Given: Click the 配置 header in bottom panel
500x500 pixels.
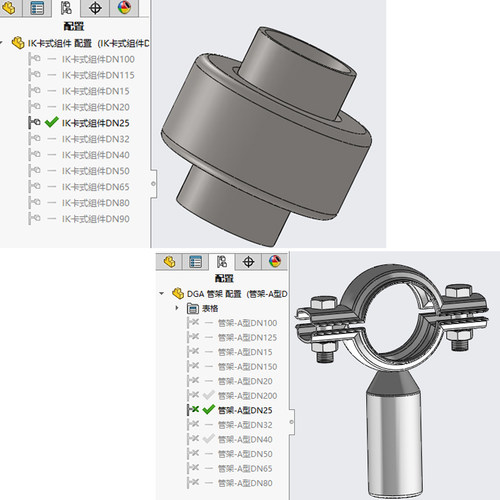Looking at the screenshot, I should point(224,278).
